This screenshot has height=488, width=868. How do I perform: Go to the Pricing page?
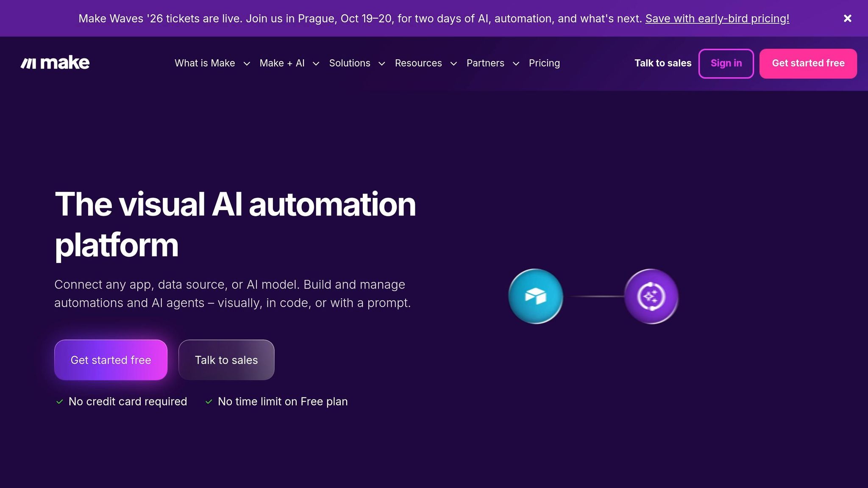click(544, 63)
